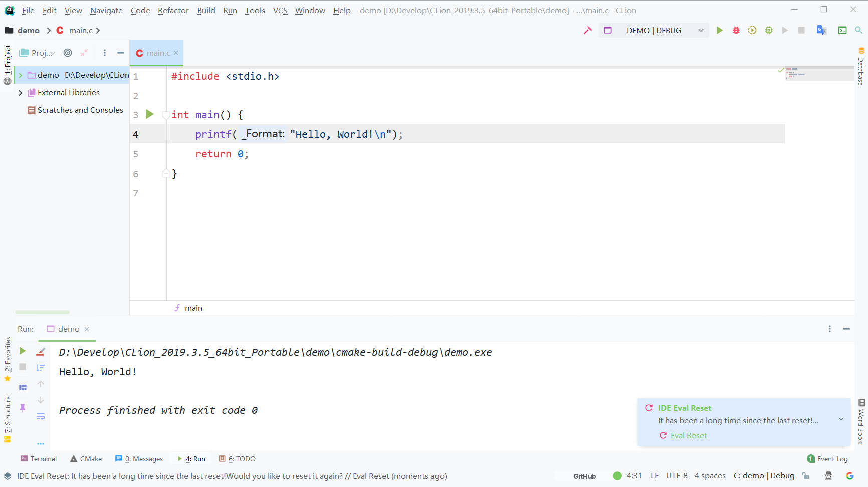The width and height of the screenshot is (868, 487).
Task: Pin the Run tab using pin icon
Action: (22, 409)
